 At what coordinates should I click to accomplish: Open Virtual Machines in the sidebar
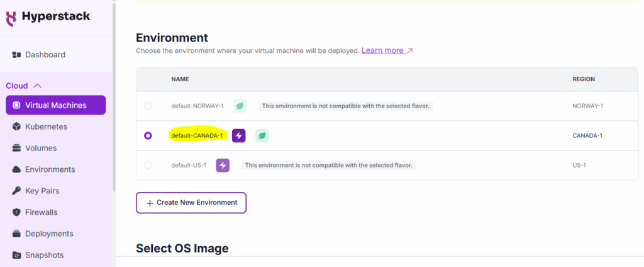click(x=55, y=105)
